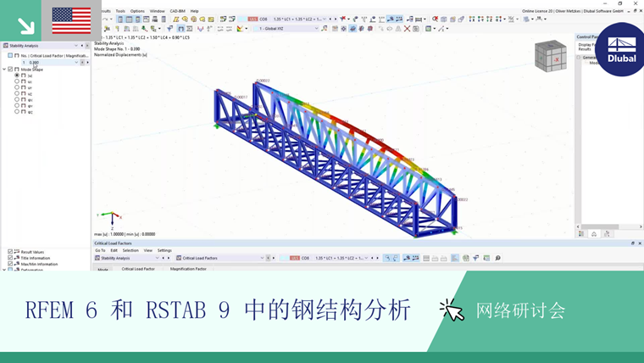Click the isometric solid box icon in top toolbar
The width and height of the screenshot is (644, 363).
pos(444,19)
